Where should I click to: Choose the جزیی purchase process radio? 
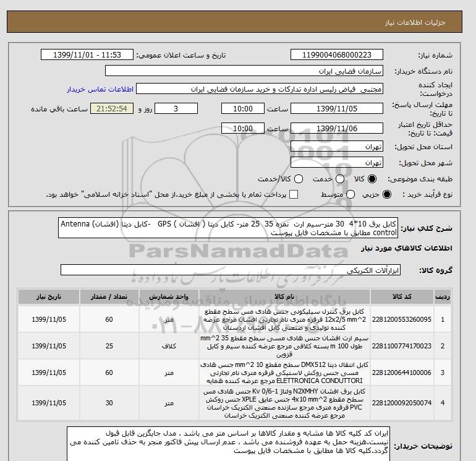pyautogui.click(x=387, y=194)
